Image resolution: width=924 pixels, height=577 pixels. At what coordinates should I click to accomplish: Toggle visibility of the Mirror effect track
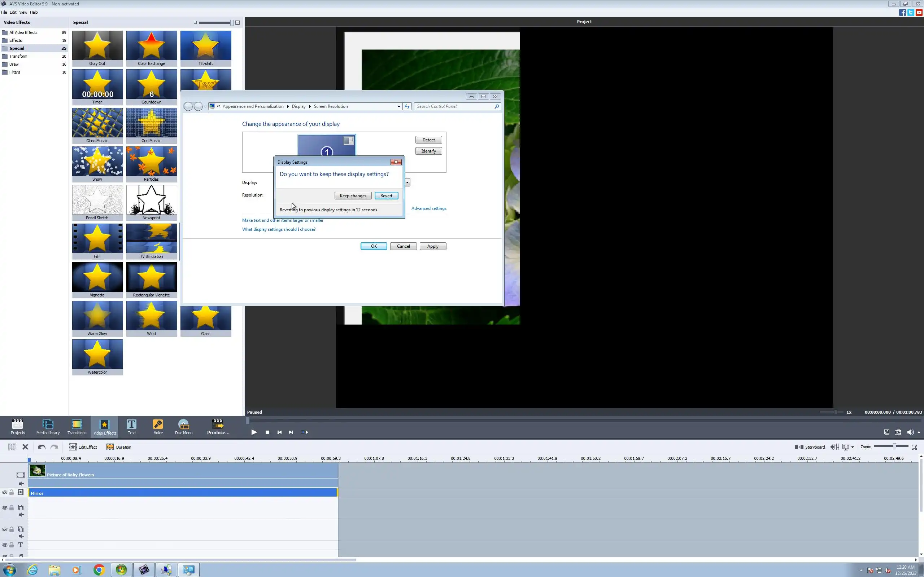5,492
